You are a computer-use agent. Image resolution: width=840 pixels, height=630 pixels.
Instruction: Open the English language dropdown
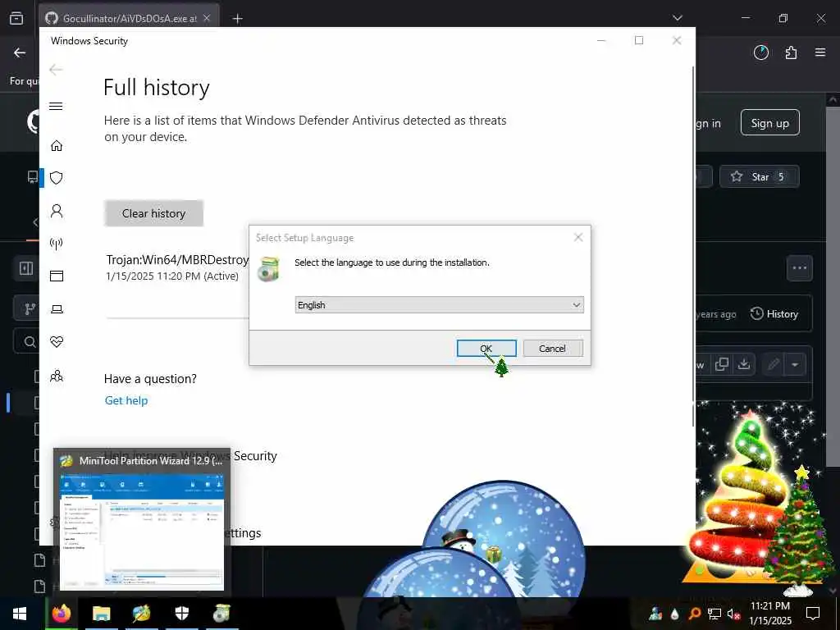click(x=439, y=305)
